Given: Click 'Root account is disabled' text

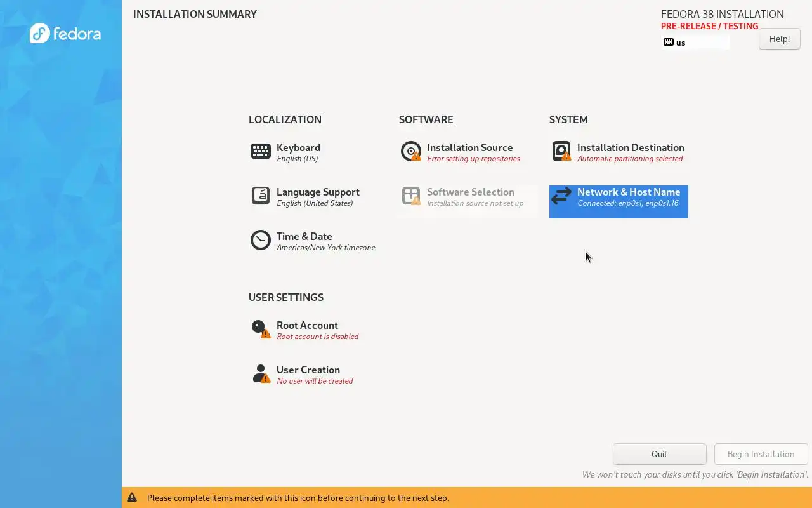Looking at the screenshot, I should click(x=318, y=337).
